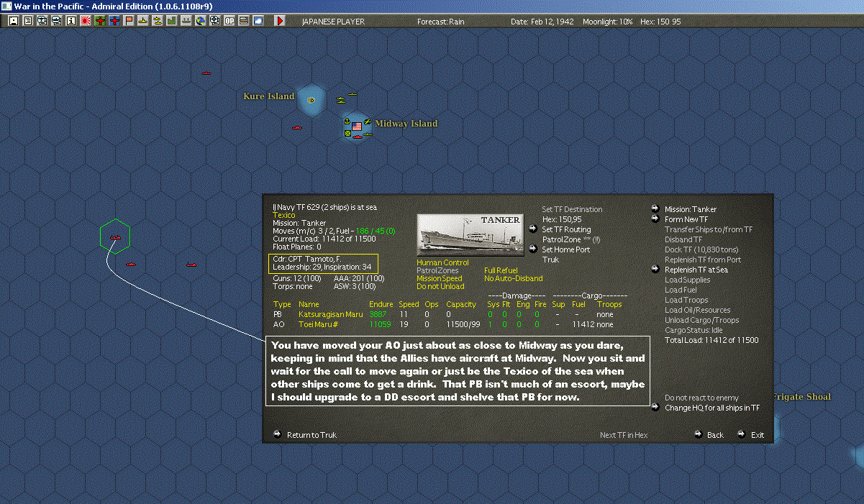Click the arrow beside Set TF Routing

click(533, 229)
